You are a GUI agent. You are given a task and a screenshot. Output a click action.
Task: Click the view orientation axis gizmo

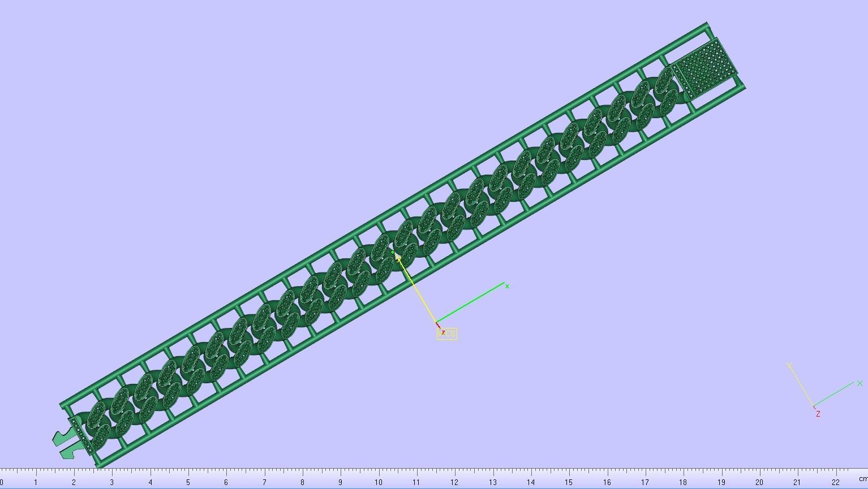point(824,390)
